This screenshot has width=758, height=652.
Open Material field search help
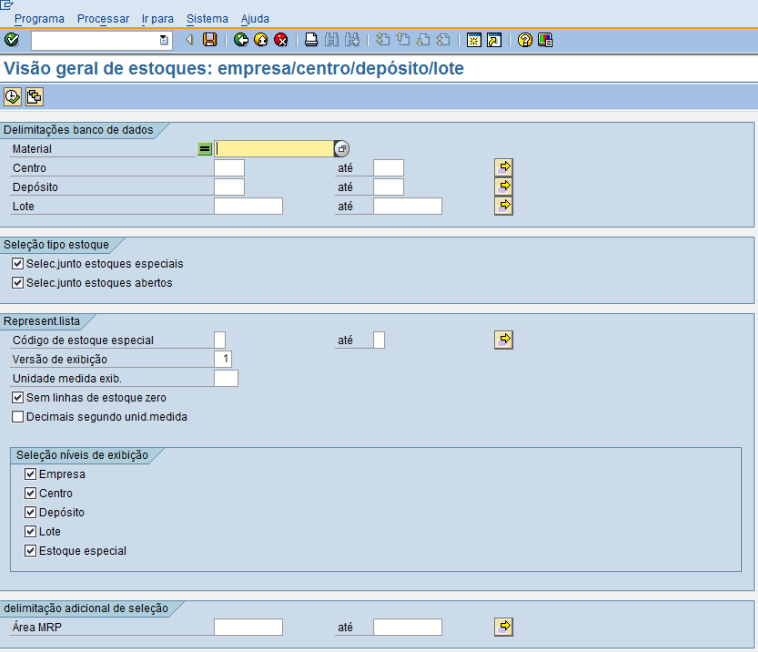[x=342, y=149]
